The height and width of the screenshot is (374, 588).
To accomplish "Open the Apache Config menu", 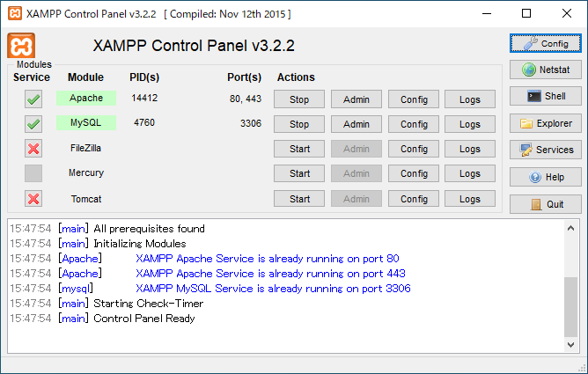I will click(414, 99).
